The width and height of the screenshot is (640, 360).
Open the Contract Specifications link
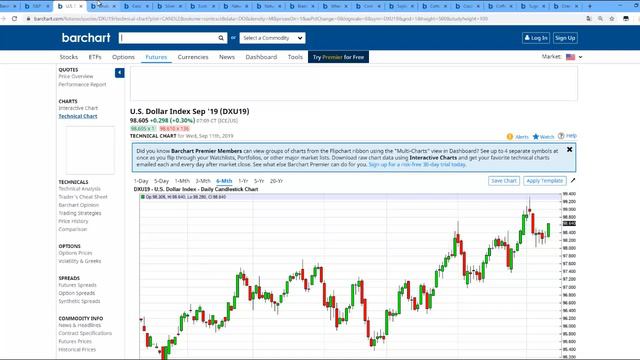click(x=85, y=333)
